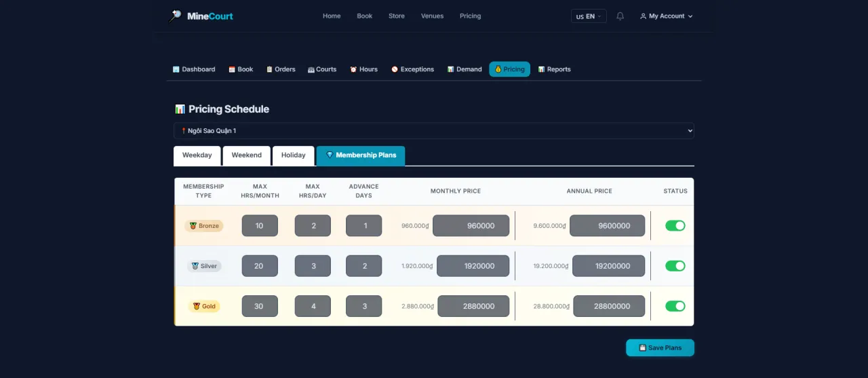Open the Courts admin tab

pyautogui.click(x=322, y=69)
